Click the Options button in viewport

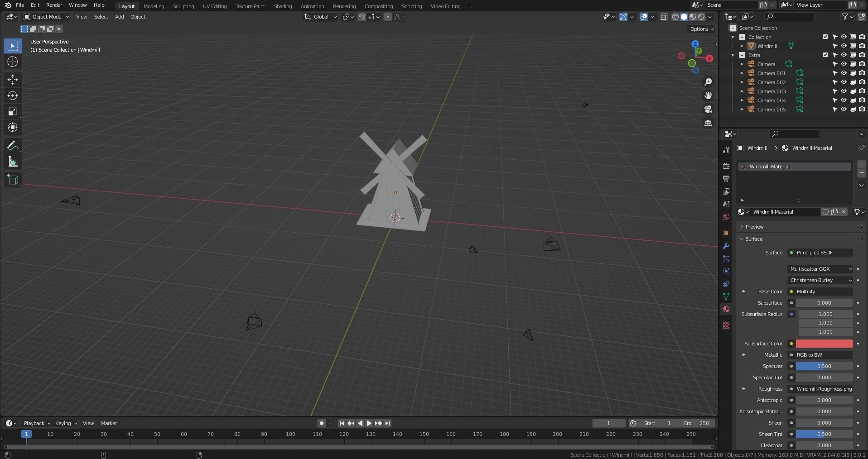(702, 29)
